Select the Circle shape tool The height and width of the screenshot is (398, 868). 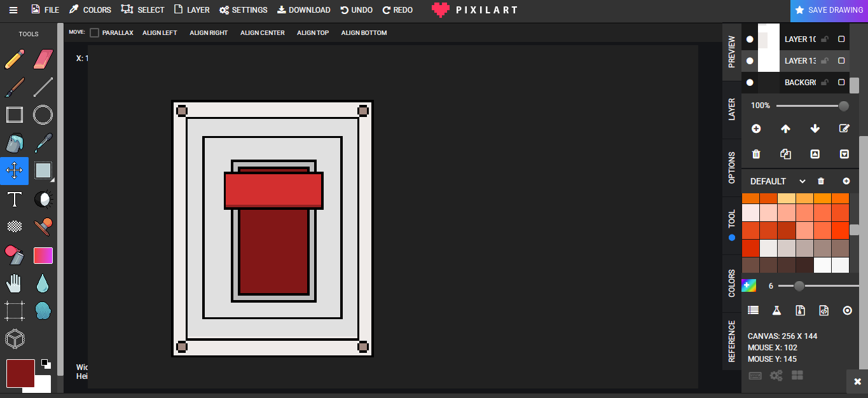43,114
